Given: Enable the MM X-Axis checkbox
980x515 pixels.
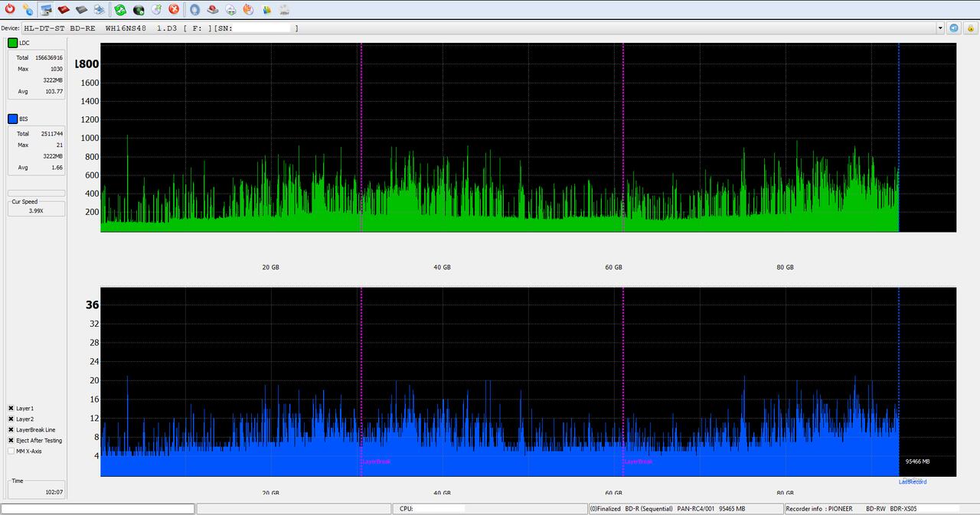Looking at the screenshot, I should click(x=11, y=451).
